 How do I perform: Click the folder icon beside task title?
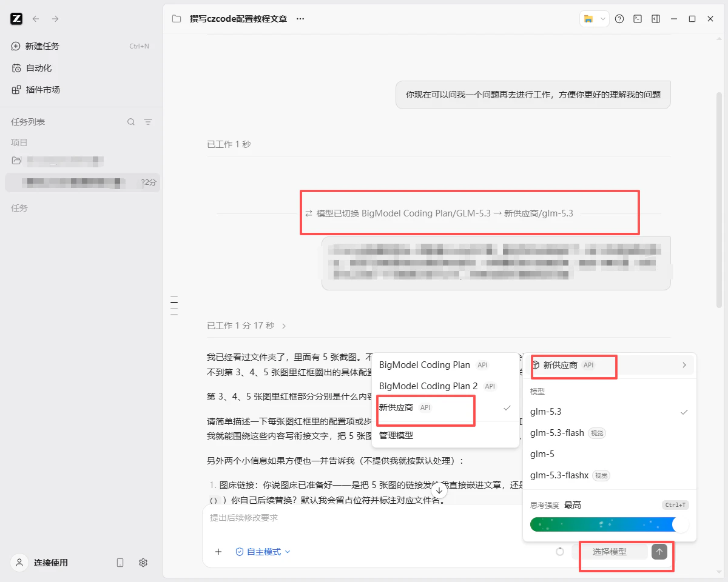coord(177,19)
